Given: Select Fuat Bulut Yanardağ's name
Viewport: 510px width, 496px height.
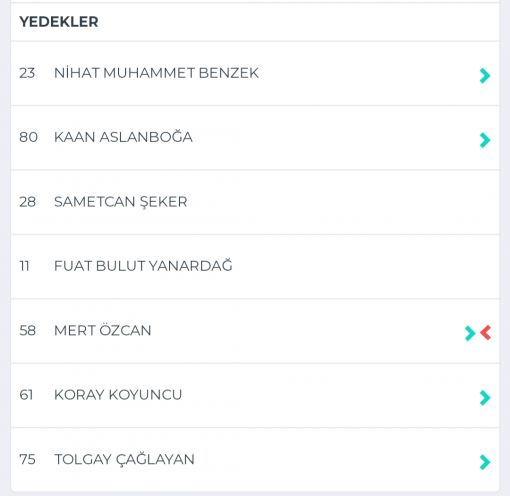Looking at the screenshot, I should (143, 266).
